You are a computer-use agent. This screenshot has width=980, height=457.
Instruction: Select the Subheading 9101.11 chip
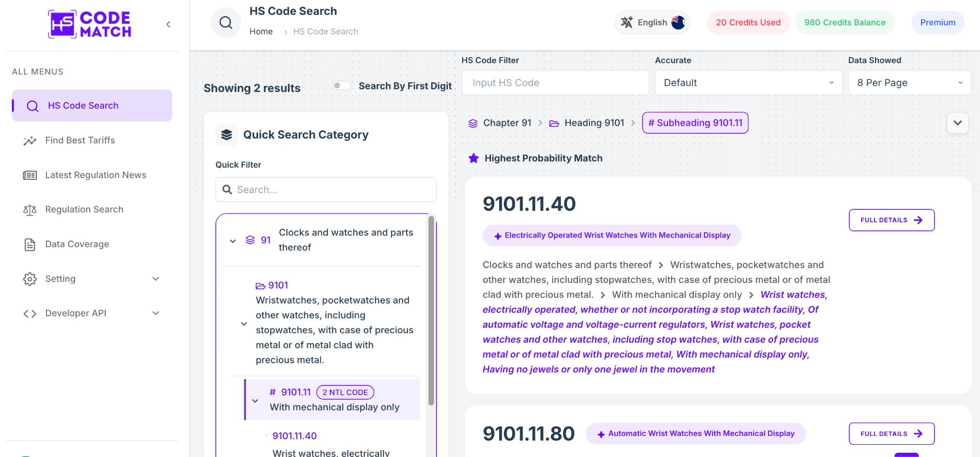click(x=695, y=123)
